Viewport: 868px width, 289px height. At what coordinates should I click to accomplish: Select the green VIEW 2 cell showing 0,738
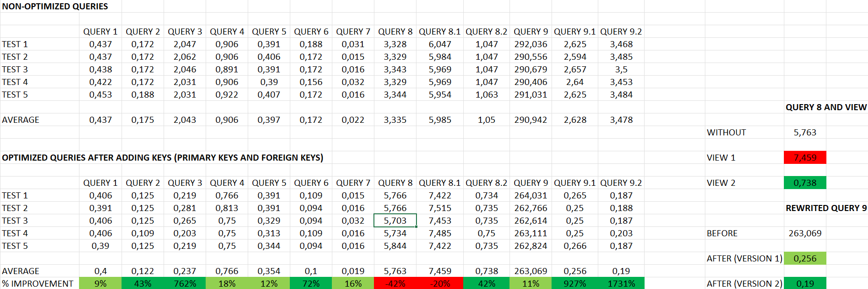(x=804, y=183)
